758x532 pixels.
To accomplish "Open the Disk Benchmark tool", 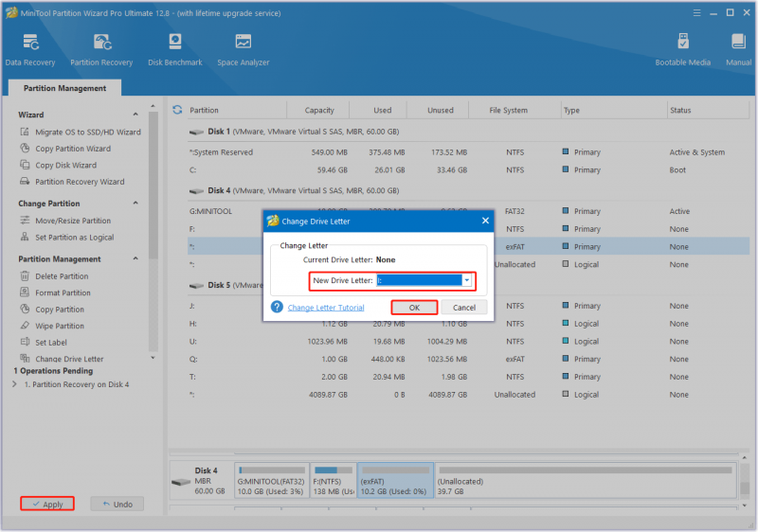I will (175, 43).
